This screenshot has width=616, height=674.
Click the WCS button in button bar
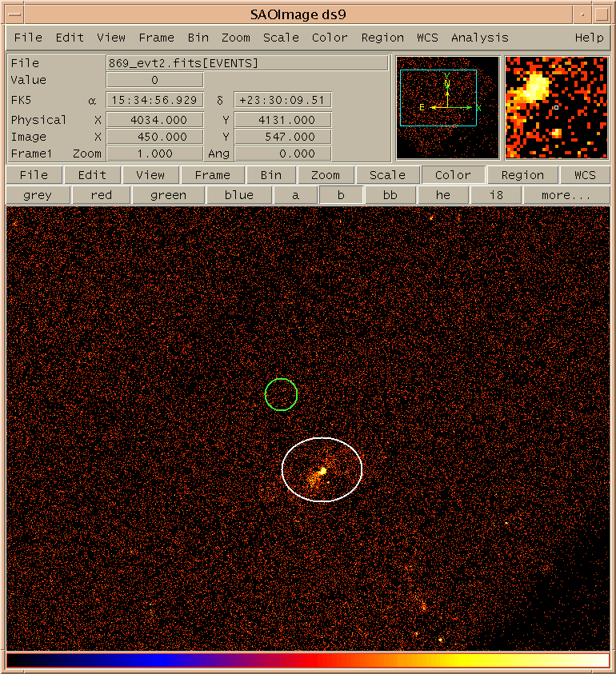tap(585, 175)
